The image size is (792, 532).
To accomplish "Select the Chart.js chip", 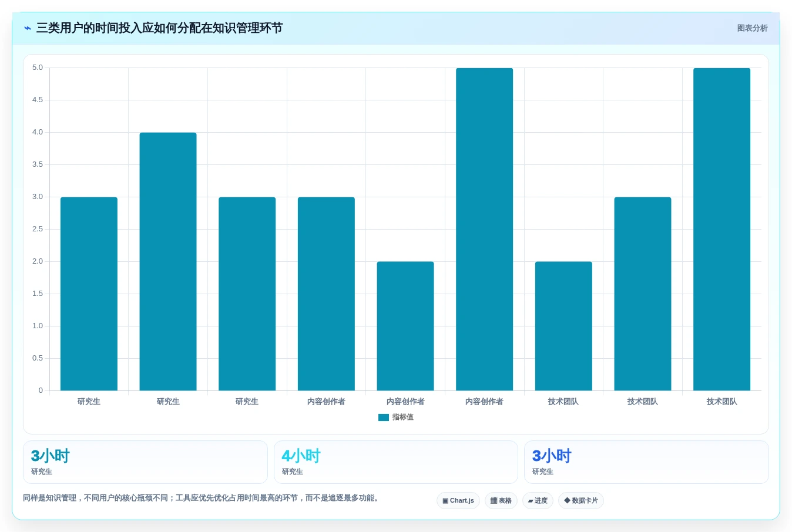I will 458,501.
